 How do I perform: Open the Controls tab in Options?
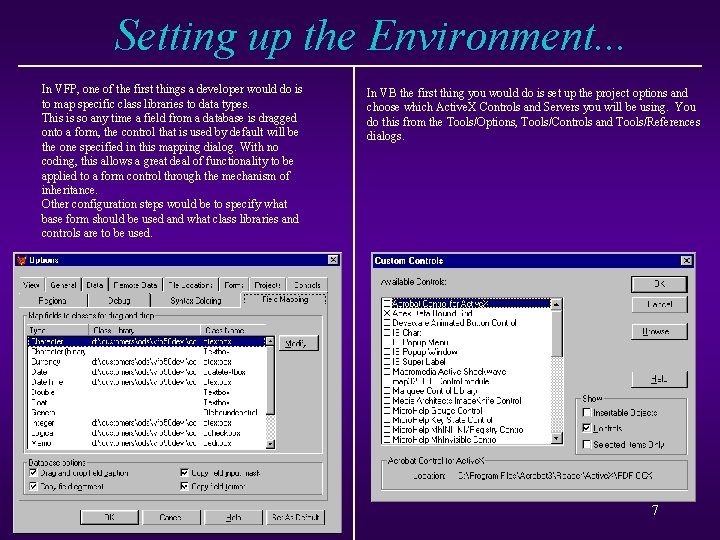pos(307,285)
